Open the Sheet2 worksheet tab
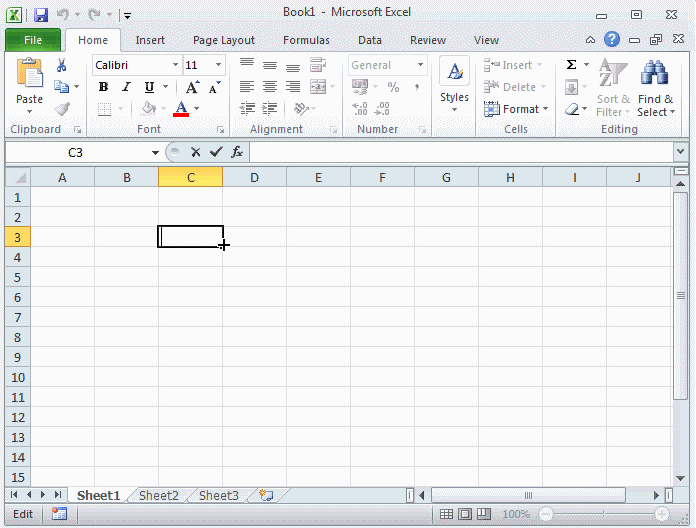 tap(158, 495)
